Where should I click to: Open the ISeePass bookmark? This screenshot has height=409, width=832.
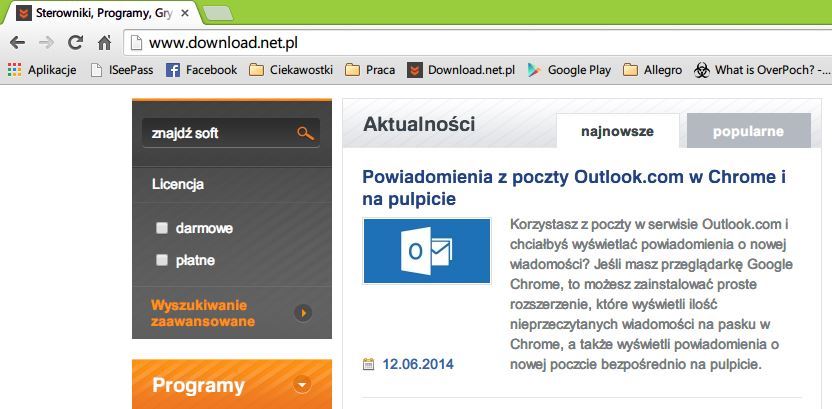tap(122, 70)
